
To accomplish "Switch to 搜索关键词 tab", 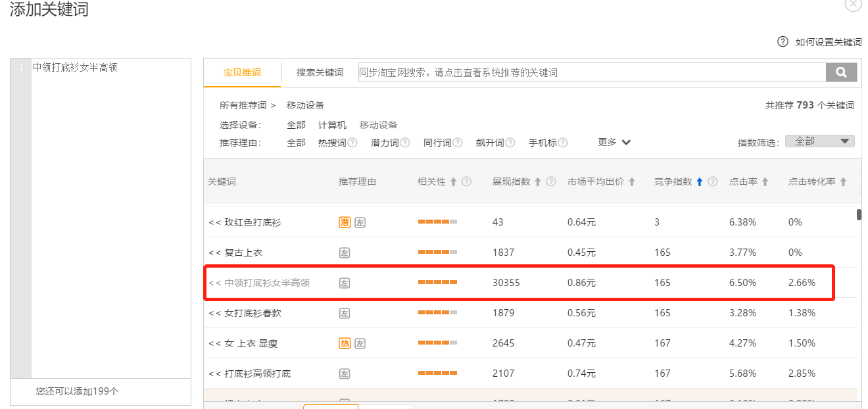I will pyautogui.click(x=320, y=72).
